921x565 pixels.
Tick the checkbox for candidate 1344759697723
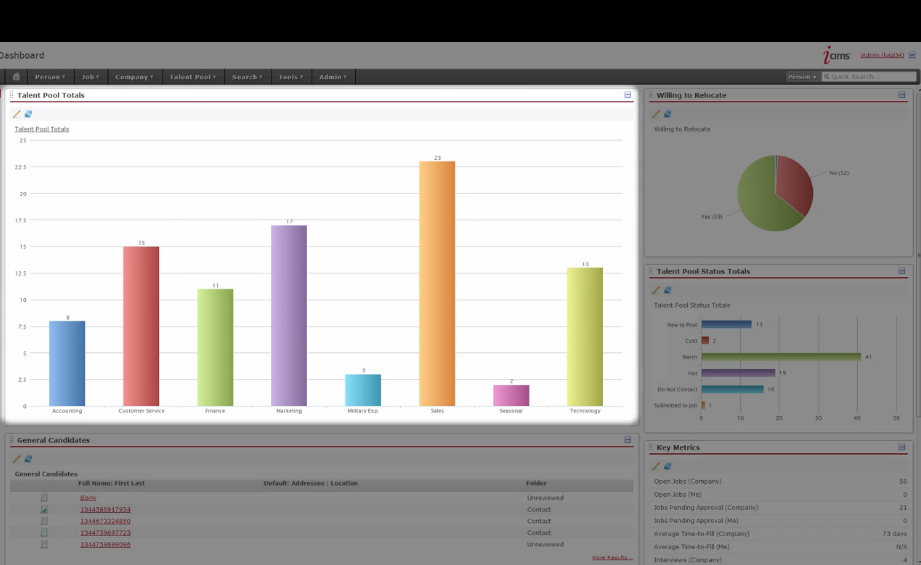44,533
